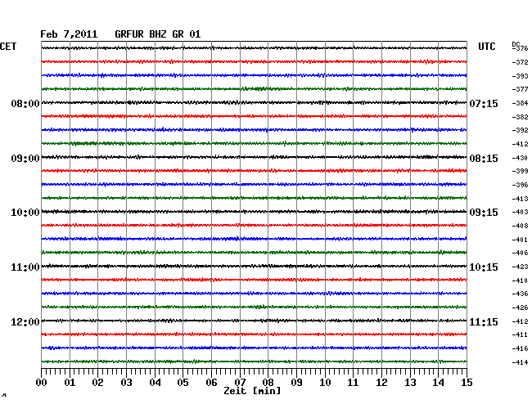This screenshot has height=404, width=532.
Task: Click the DC offset value '-392'
Action: 520,130
